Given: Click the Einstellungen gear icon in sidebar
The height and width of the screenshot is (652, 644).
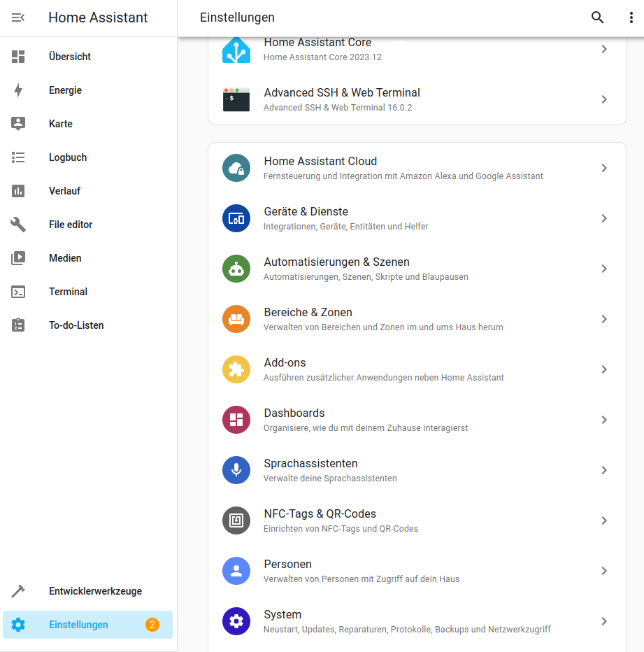Looking at the screenshot, I should [x=18, y=625].
